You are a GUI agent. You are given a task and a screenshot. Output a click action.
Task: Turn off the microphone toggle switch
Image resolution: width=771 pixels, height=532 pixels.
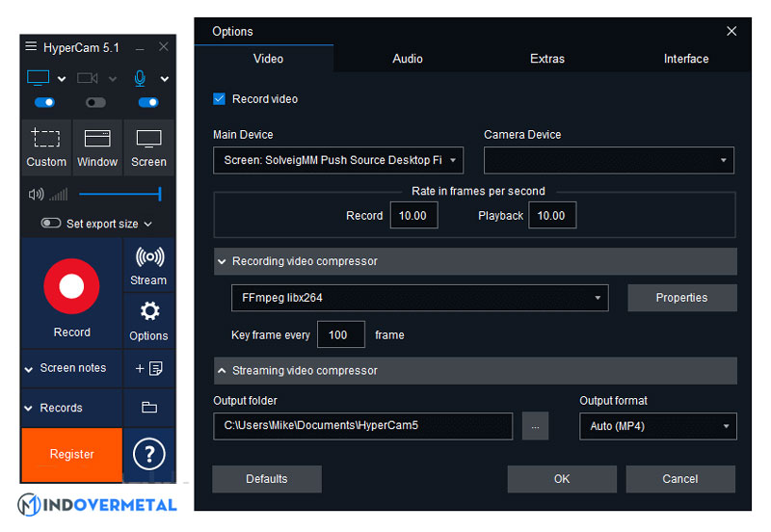(148, 102)
